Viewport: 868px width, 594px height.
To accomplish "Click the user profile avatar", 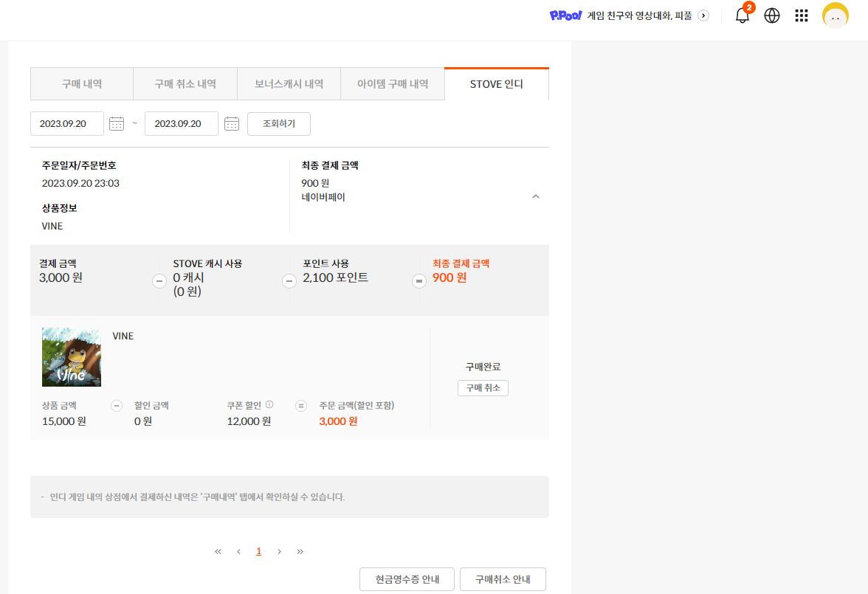I will point(836,15).
